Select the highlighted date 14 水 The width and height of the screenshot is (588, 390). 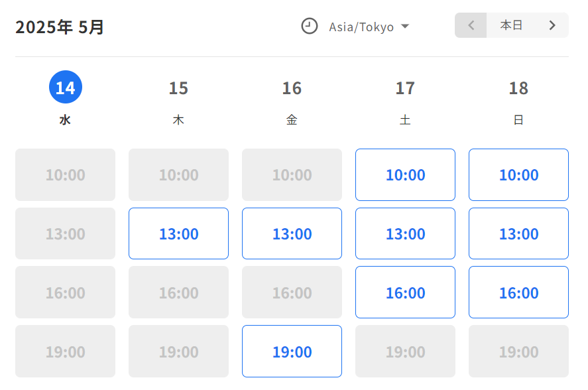65,98
